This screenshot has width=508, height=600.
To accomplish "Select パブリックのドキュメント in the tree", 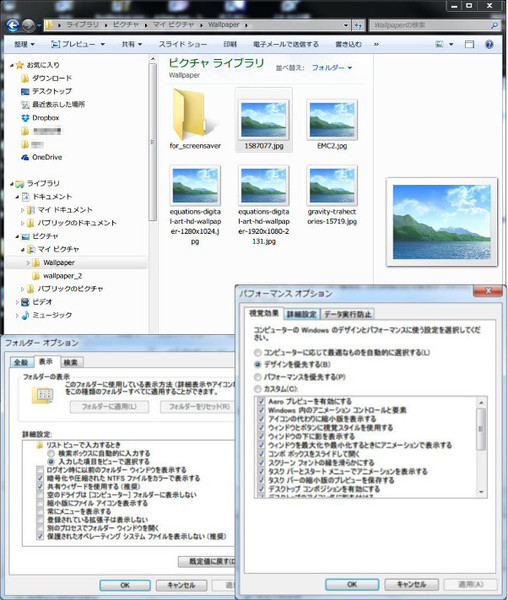I will 72,223.
